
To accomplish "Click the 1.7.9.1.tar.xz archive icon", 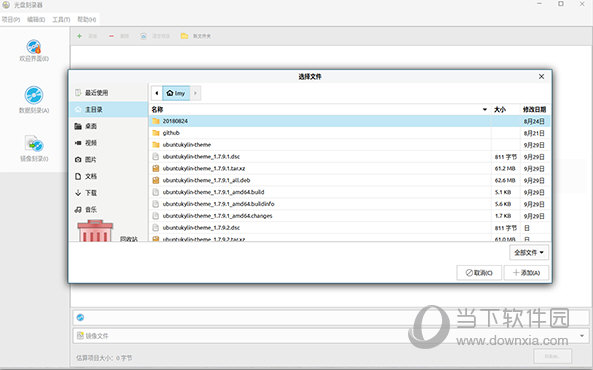I will click(155, 168).
